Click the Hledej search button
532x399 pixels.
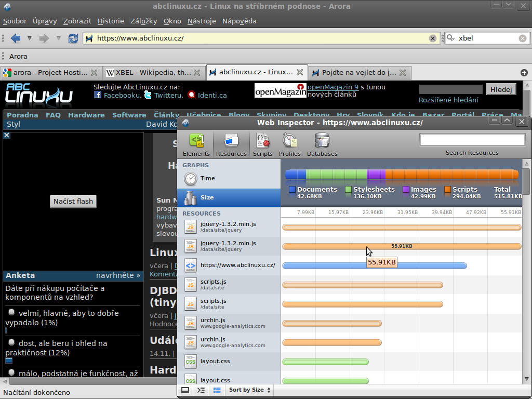(501, 89)
